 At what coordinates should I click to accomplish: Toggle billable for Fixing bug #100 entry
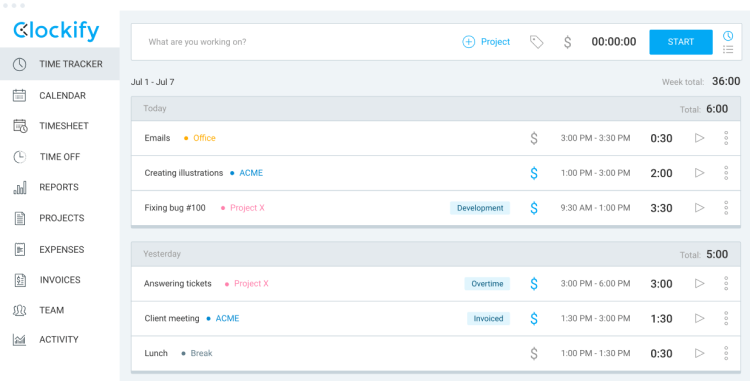(x=534, y=208)
